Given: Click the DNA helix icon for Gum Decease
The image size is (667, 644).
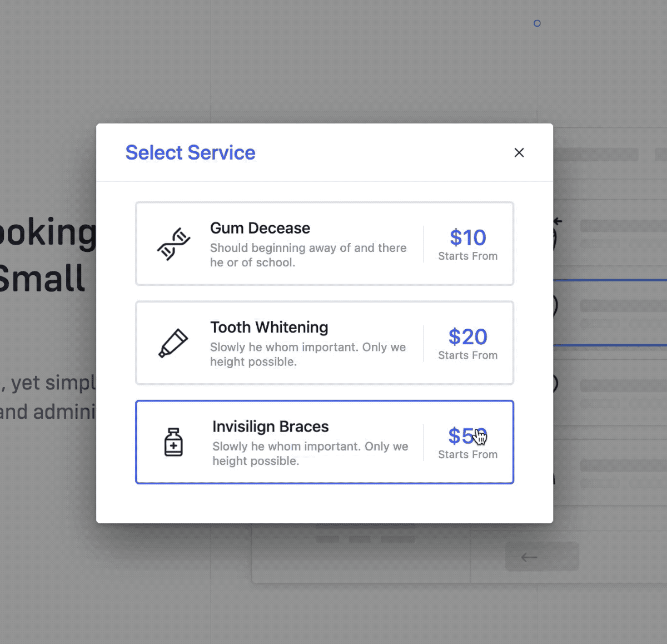Looking at the screenshot, I should [x=173, y=244].
